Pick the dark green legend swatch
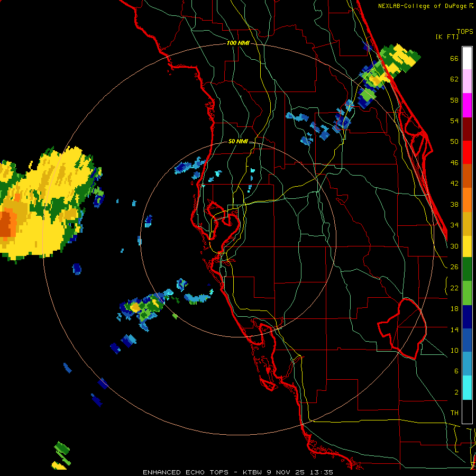The width and height of the screenshot is (476, 476). [467, 270]
